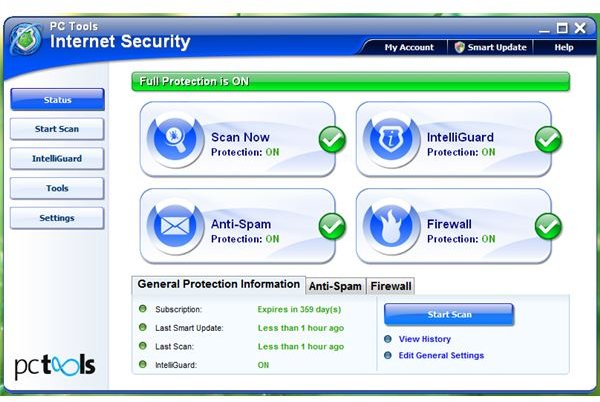Click the Anti-Spam envelope icon
The height and width of the screenshot is (402, 600).
coord(175,226)
